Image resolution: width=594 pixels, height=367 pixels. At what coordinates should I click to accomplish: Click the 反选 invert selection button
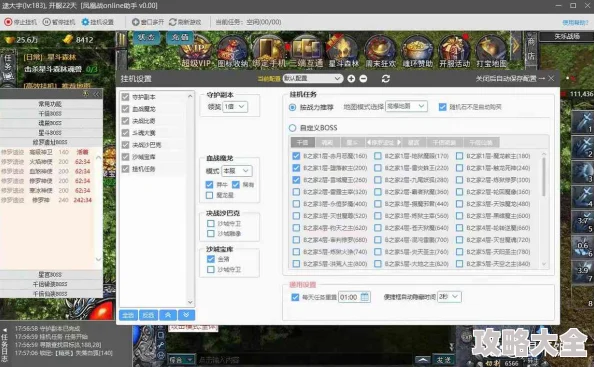[x=148, y=315]
